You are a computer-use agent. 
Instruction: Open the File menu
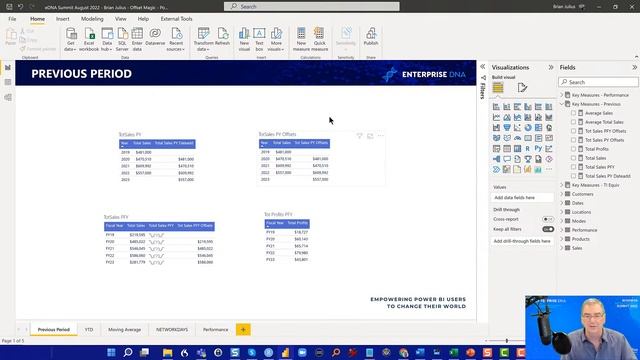coord(12,19)
